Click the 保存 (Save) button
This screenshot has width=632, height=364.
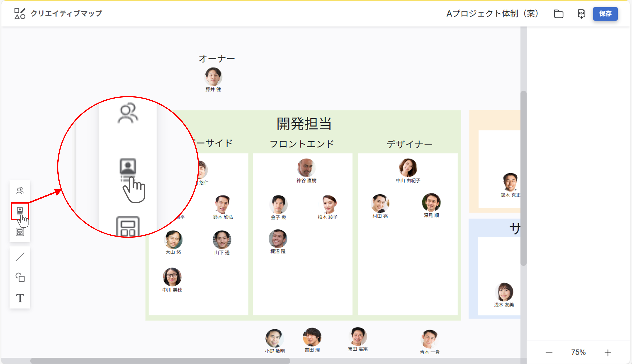coord(605,14)
